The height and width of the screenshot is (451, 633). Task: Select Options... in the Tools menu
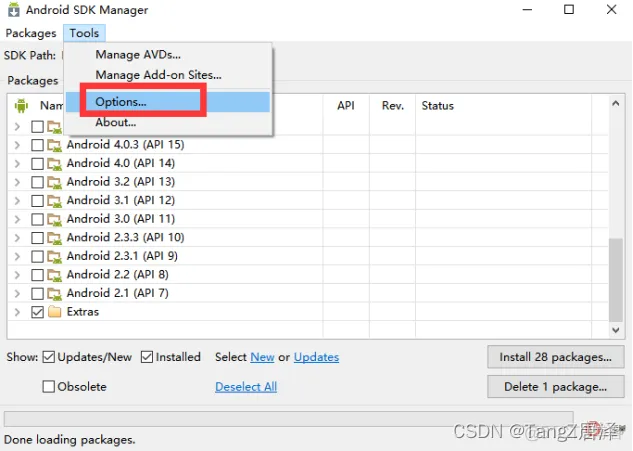[x=168, y=102]
